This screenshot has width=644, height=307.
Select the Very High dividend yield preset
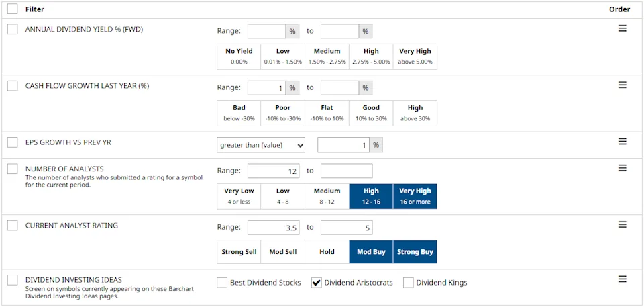click(415, 56)
